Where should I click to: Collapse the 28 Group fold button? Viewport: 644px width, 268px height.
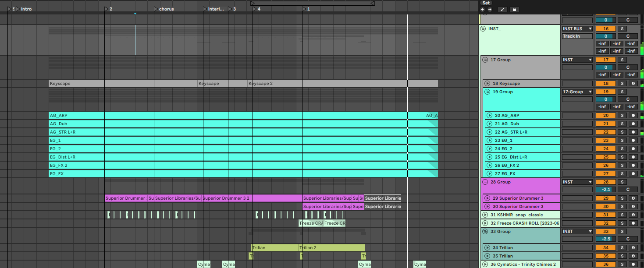[x=485, y=182]
